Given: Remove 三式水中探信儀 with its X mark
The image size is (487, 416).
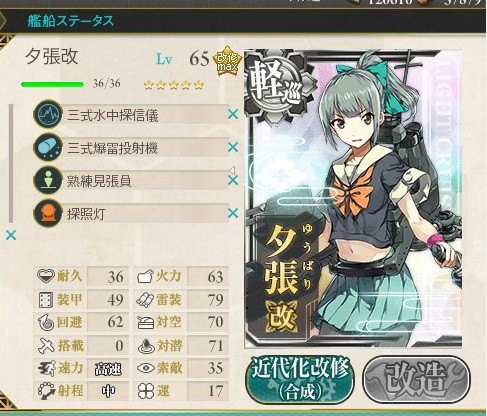Looking at the screenshot, I should tap(233, 115).
